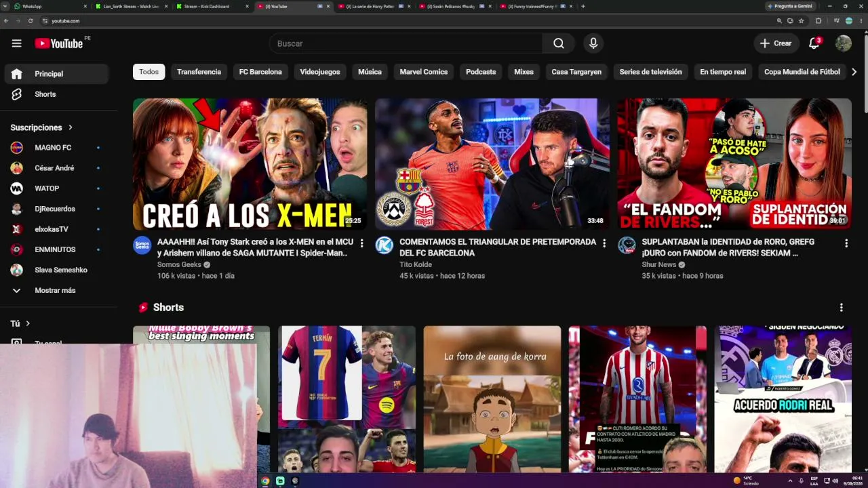Expand the Tú section chevron
Screen dimensions: 868x488
tap(28, 323)
